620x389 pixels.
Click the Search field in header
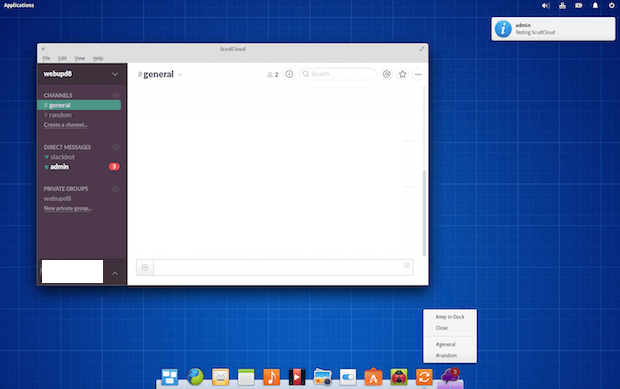338,74
